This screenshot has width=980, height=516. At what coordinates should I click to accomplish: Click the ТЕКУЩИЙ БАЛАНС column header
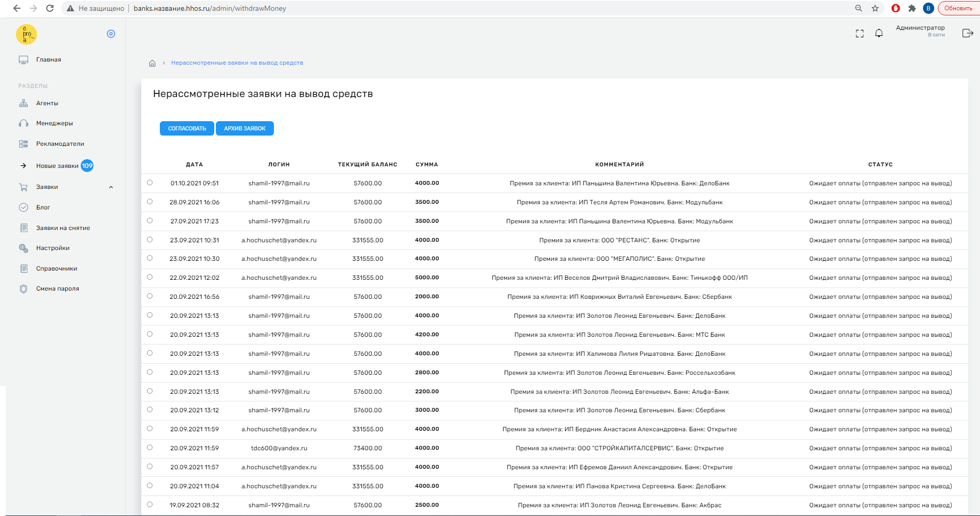[x=367, y=165]
